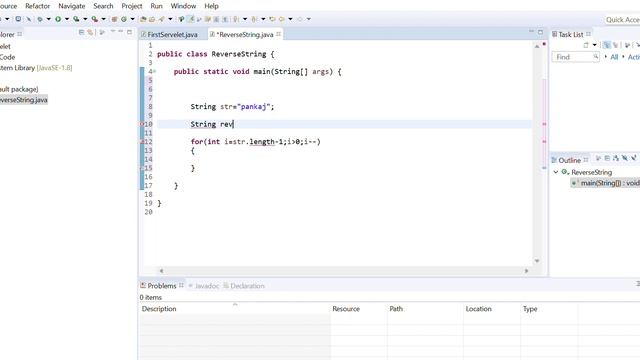Image resolution: width=640 pixels, height=360 pixels.
Task: Click the Run with Coverage toolbar icon
Action: (76, 19)
